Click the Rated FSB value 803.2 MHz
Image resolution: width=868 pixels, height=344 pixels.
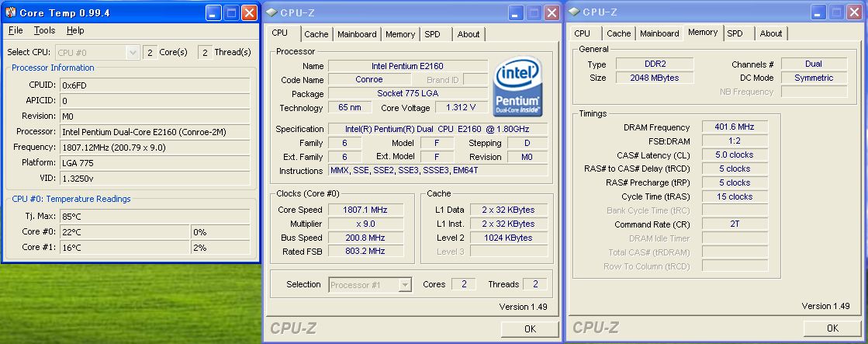[x=365, y=252]
